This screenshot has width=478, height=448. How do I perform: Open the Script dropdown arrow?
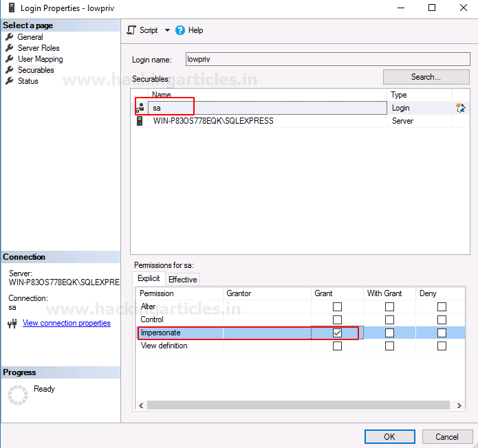pos(166,30)
